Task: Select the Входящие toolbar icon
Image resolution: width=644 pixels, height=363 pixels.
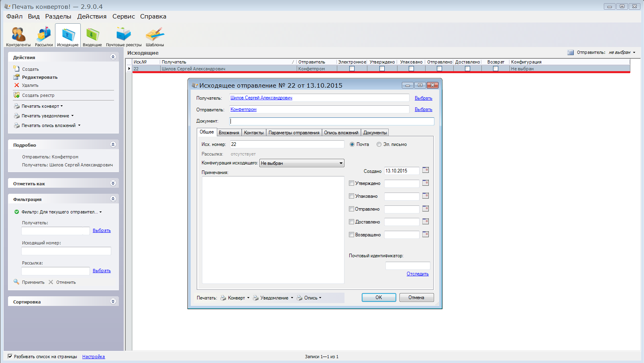Action: coord(92,35)
